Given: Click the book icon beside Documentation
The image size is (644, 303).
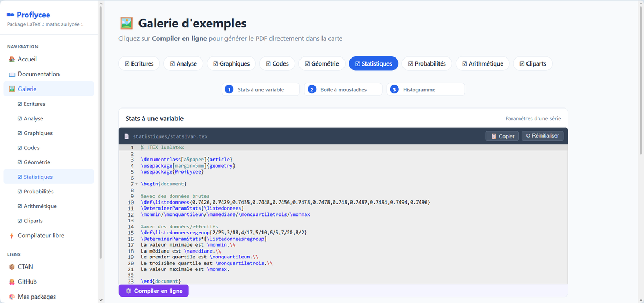Looking at the screenshot, I should tap(12, 74).
